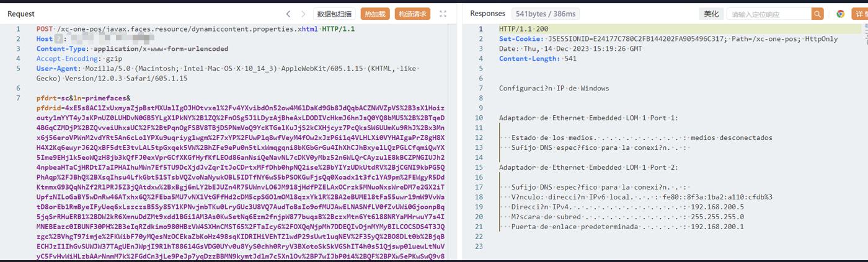Click application/x-www-form-urlencoded value
The height and width of the screenshot is (262, 868).
[161, 49]
